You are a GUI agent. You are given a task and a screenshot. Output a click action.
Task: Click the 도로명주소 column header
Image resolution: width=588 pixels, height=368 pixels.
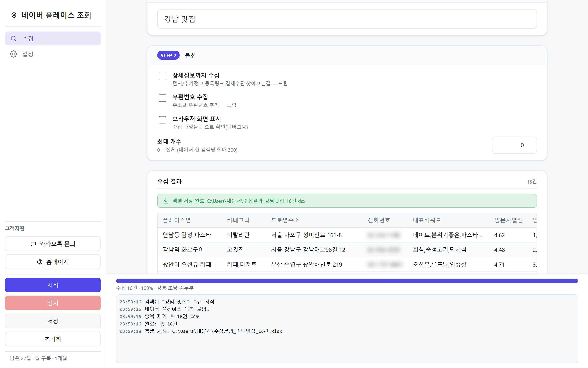[285, 220]
